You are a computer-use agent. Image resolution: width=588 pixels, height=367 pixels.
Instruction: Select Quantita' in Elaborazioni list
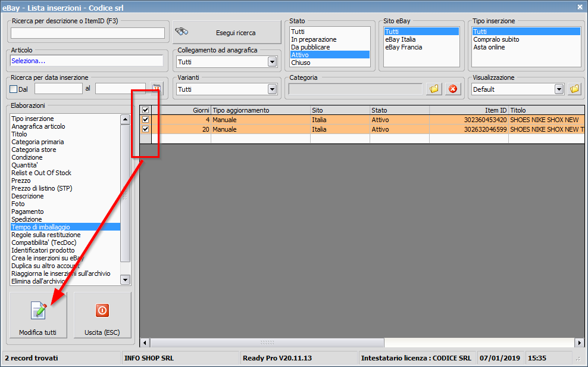click(65, 165)
